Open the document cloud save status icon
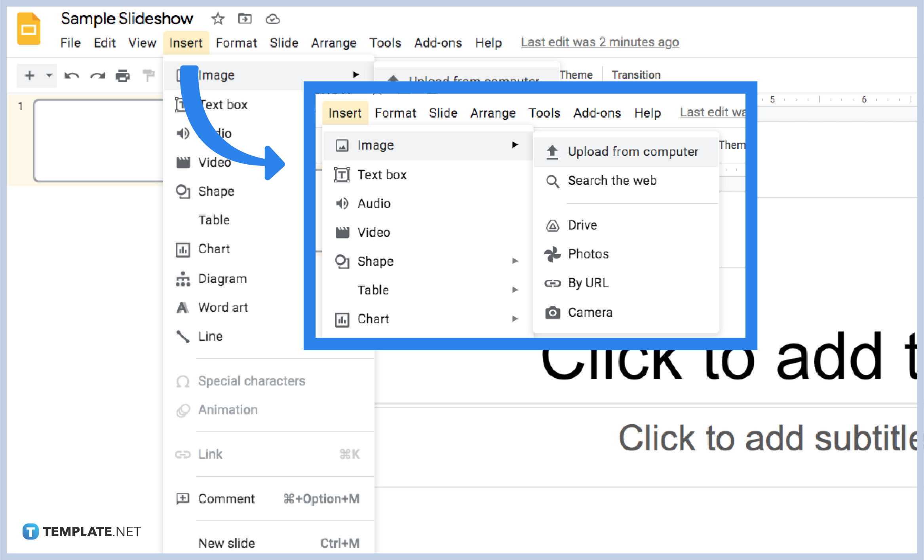 pos(272,19)
